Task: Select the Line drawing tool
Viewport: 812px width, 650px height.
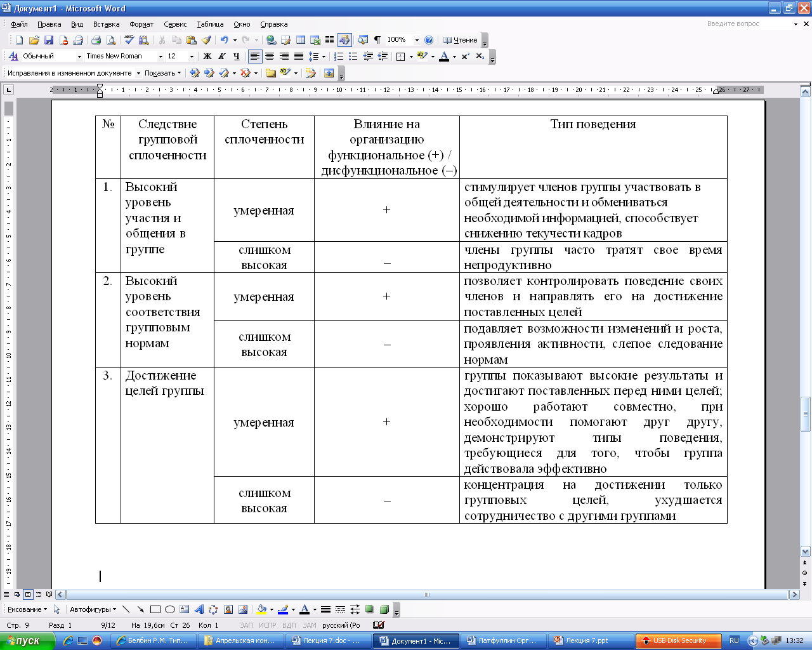Action: coord(126,609)
